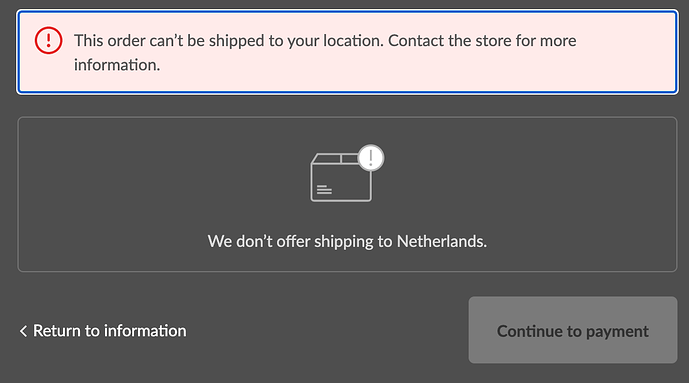Click the word "information." ending the error alert
Screen dimensions: 689x383
click(x=117, y=65)
